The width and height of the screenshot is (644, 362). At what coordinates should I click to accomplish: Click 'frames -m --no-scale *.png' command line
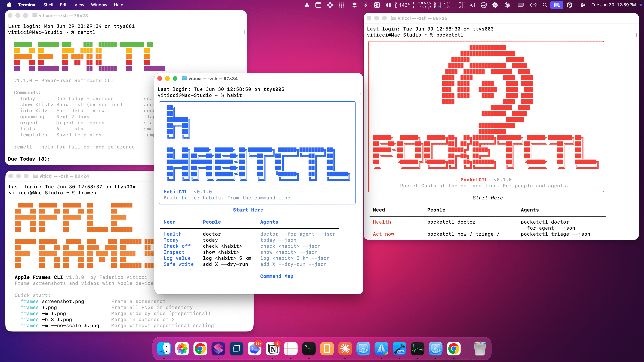click(x=60, y=325)
